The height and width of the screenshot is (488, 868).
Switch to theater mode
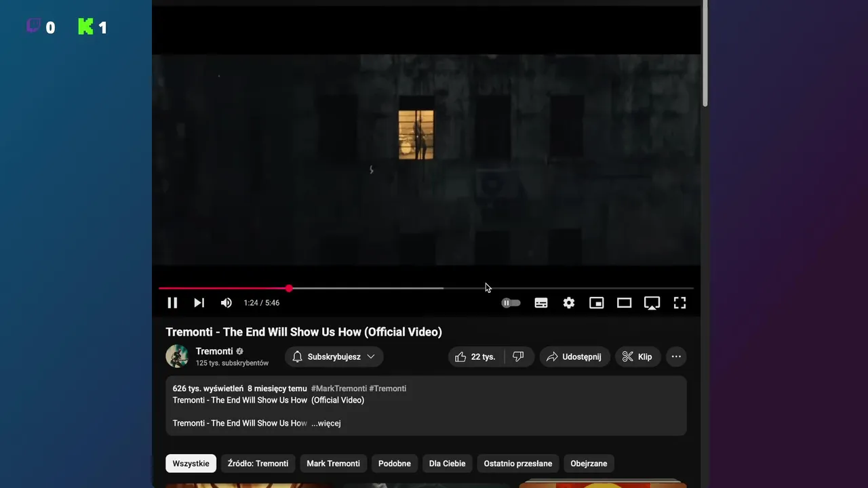(624, 303)
